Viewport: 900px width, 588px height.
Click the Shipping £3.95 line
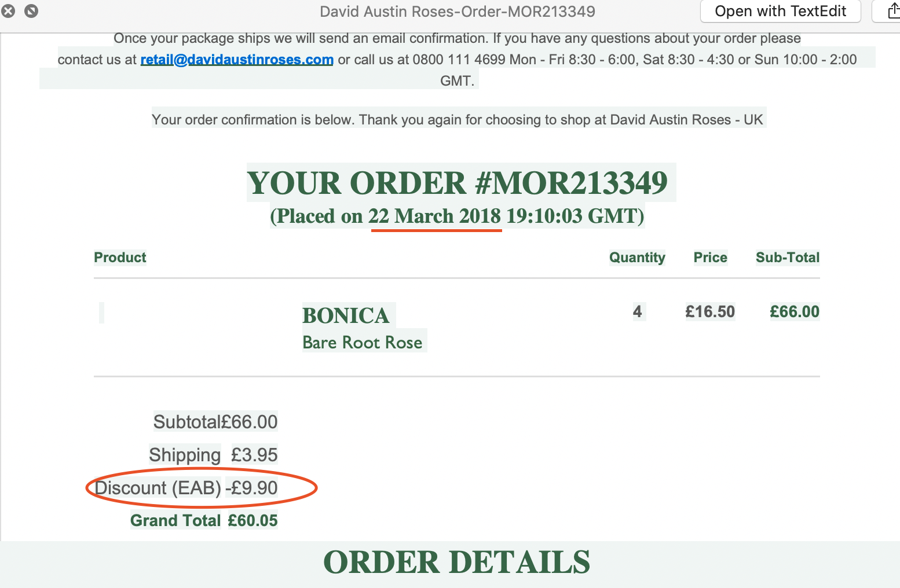[x=213, y=455]
